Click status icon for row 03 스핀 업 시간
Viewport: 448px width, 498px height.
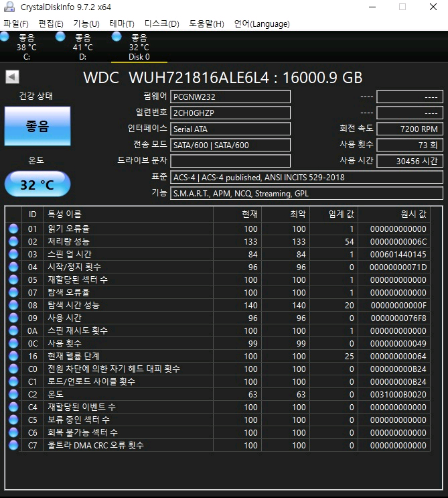(13, 254)
